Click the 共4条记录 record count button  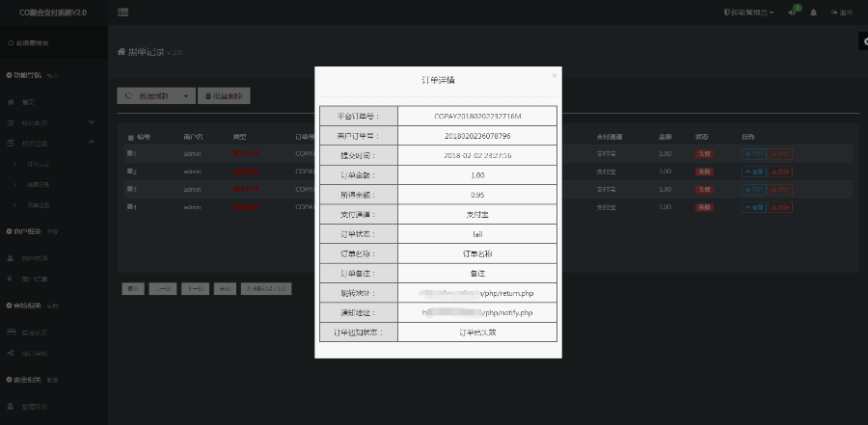266,289
